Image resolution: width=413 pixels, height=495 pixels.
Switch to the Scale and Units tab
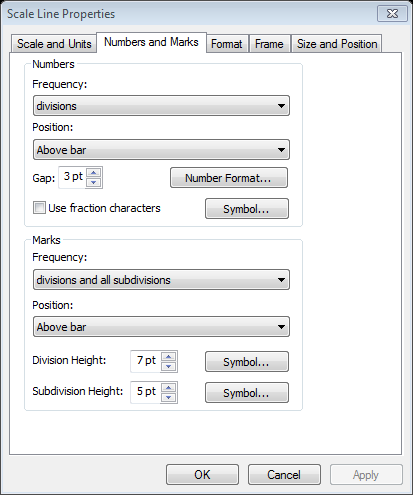tap(54, 44)
